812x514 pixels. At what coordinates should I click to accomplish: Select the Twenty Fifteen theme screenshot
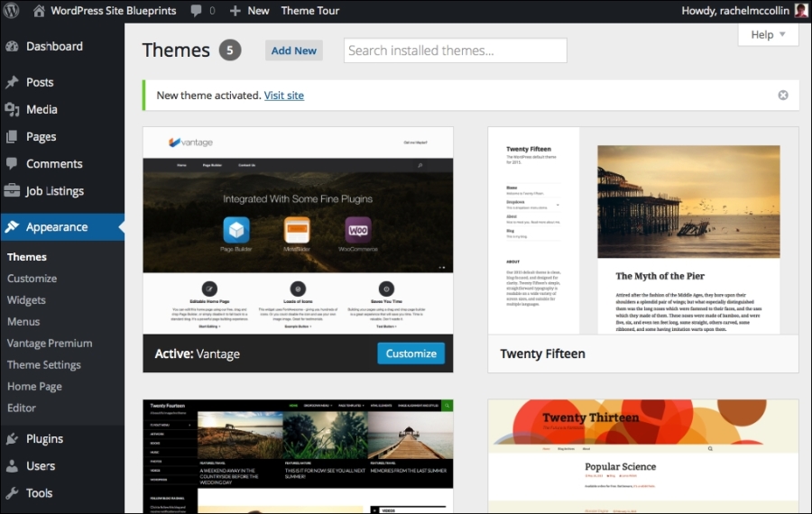pos(643,231)
